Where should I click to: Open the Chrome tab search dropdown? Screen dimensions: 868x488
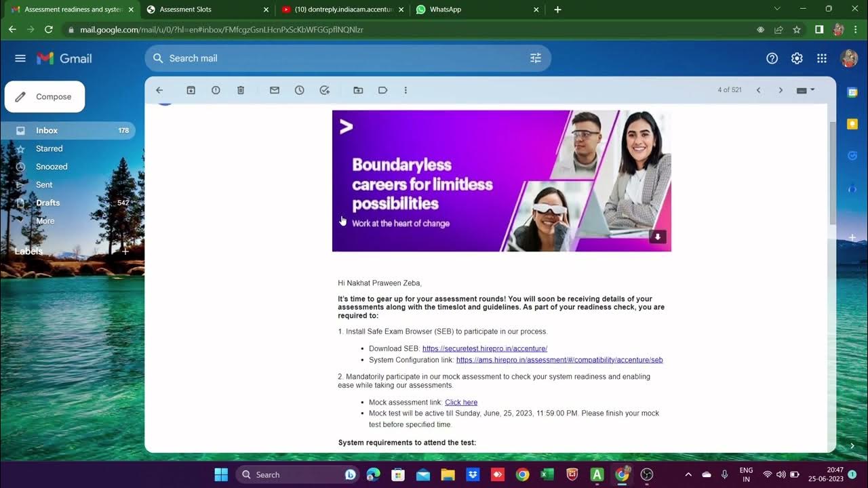(x=777, y=9)
